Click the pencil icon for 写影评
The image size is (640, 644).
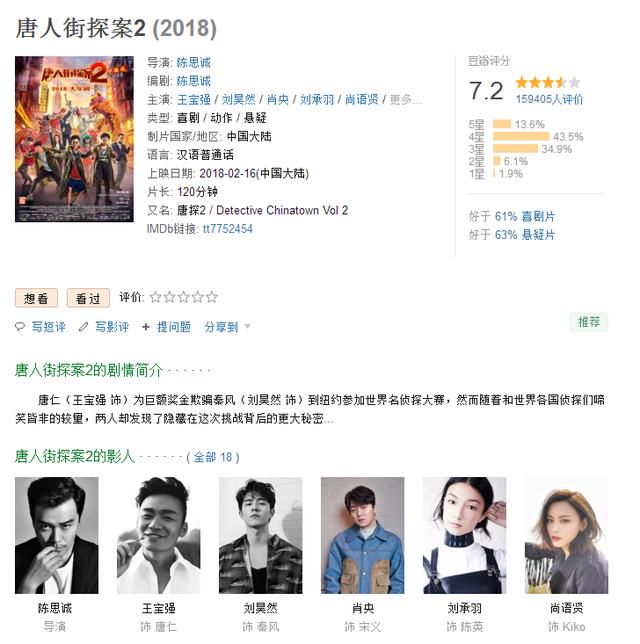click(83, 327)
